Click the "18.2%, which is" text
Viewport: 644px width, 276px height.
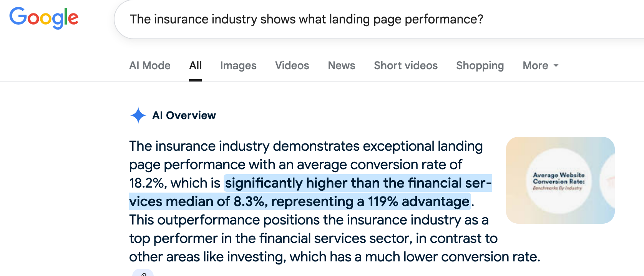pos(175,183)
